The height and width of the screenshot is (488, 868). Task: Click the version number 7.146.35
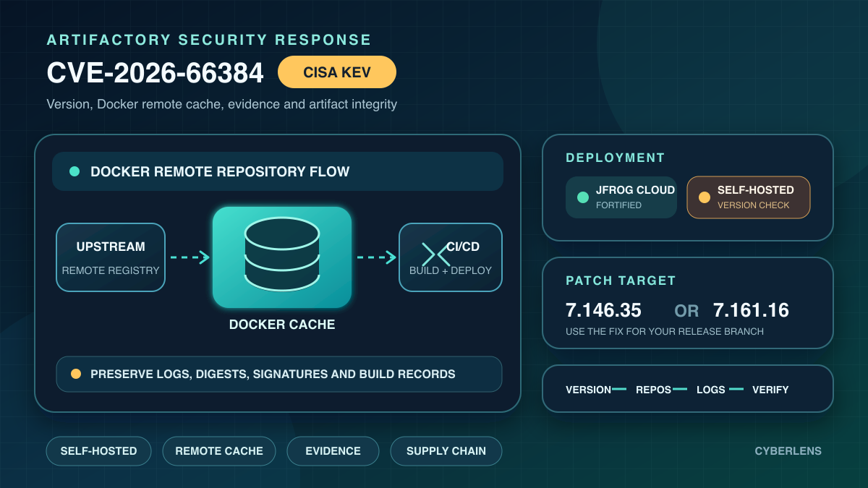603,310
